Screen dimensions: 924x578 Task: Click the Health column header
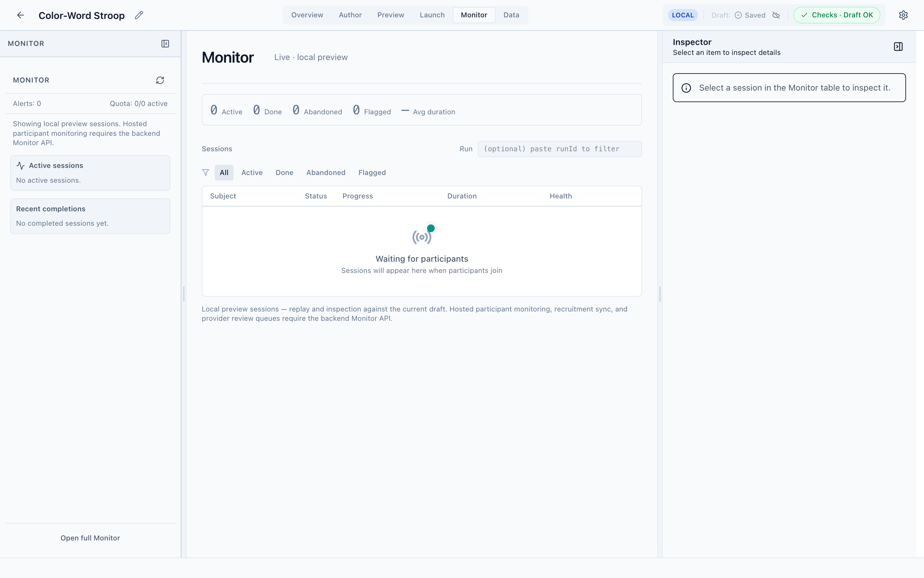[560, 196]
